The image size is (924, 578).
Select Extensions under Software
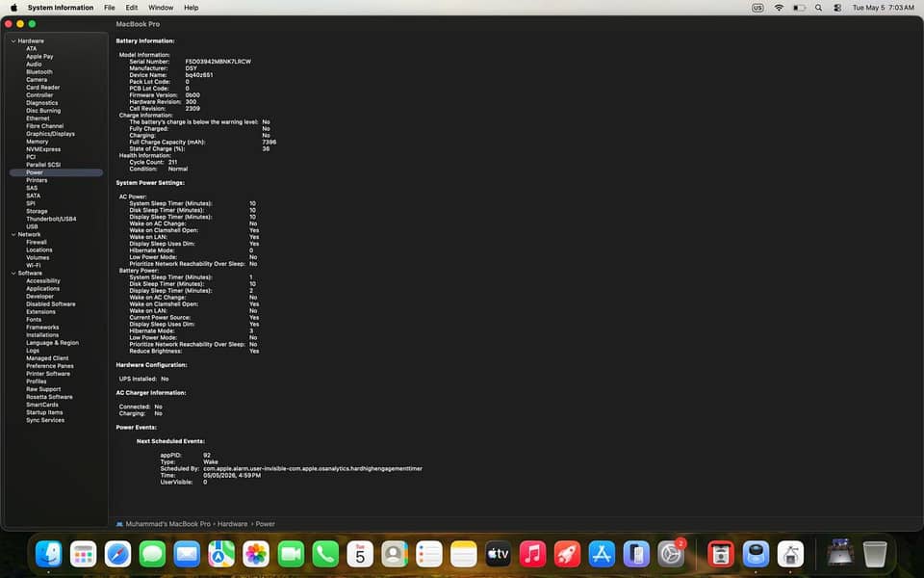click(x=40, y=312)
